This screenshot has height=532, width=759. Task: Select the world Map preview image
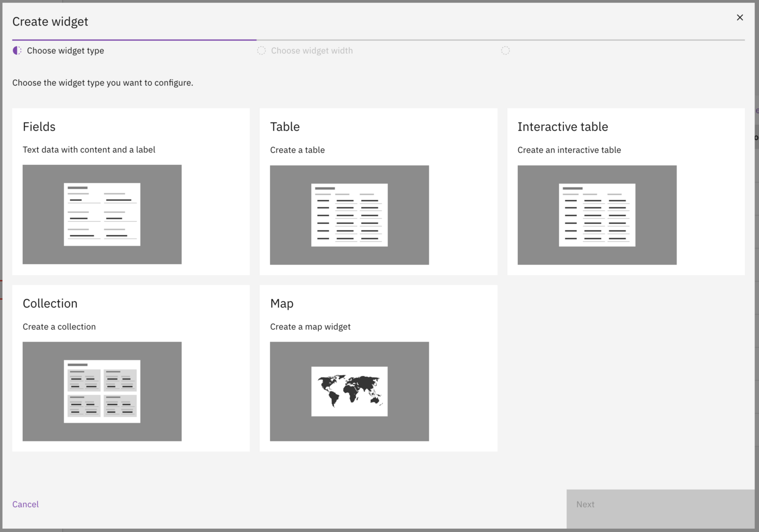[349, 391]
